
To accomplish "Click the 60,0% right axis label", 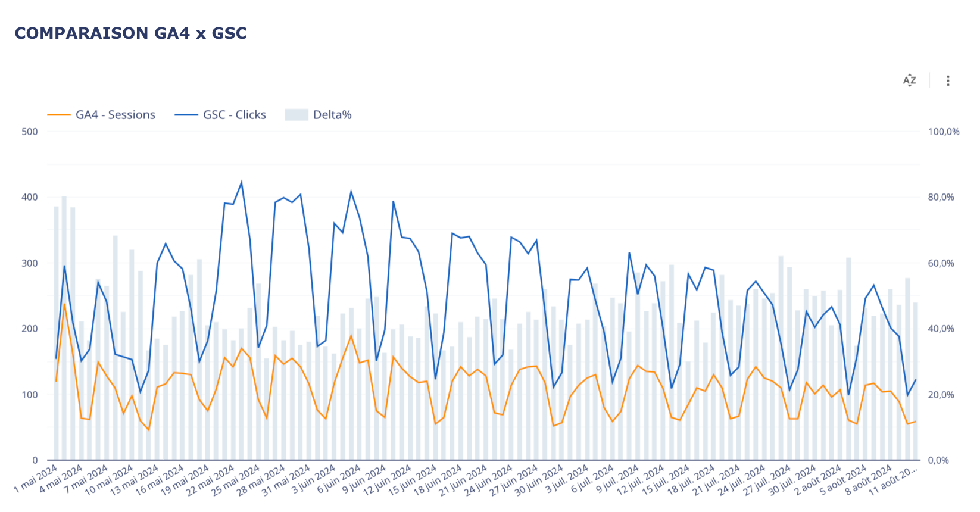I will click(941, 263).
